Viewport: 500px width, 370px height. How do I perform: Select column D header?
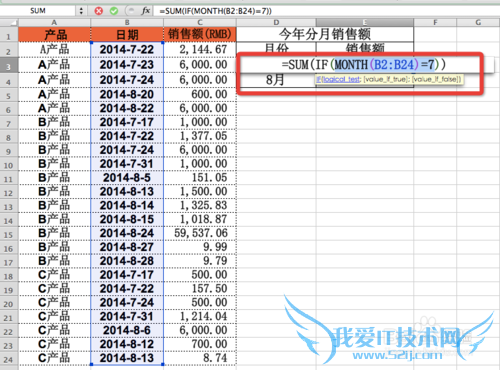click(276, 23)
